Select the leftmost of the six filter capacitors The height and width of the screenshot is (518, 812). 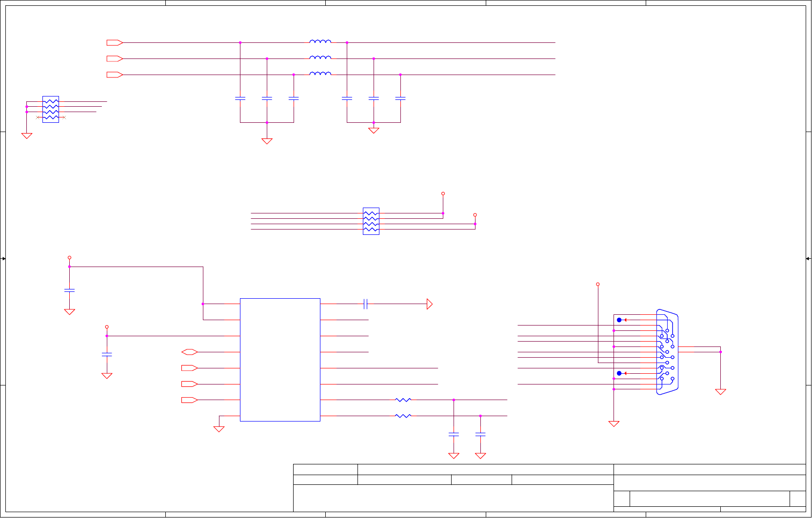(x=240, y=99)
